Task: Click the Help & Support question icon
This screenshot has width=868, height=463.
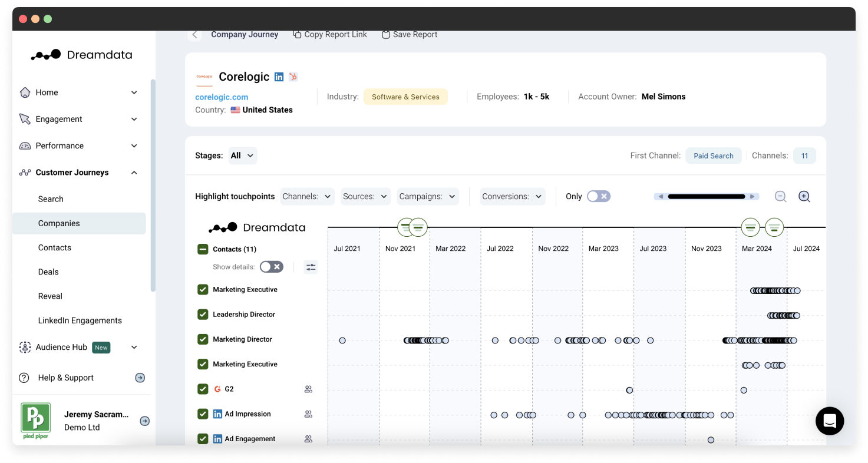Action: 24,378
